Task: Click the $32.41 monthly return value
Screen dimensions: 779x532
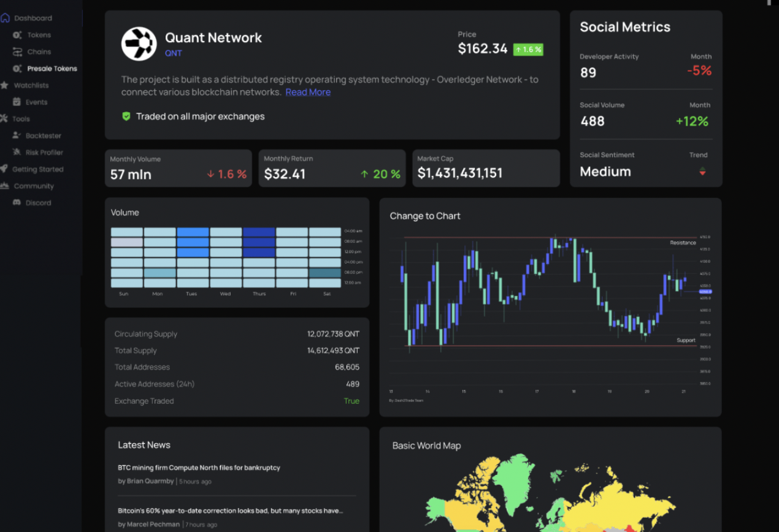Action: click(285, 174)
